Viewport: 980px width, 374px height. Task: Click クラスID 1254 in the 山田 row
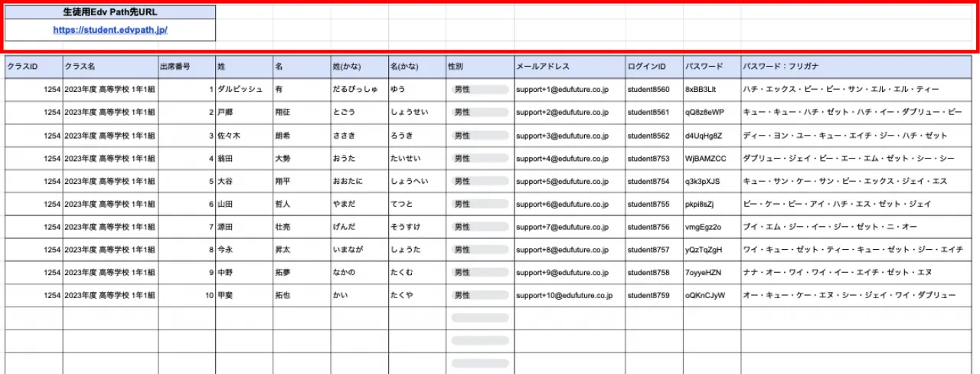tap(34, 204)
